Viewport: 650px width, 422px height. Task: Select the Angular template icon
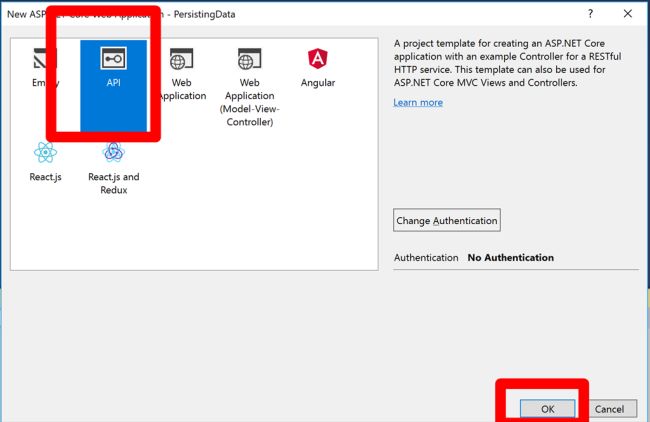click(318, 58)
